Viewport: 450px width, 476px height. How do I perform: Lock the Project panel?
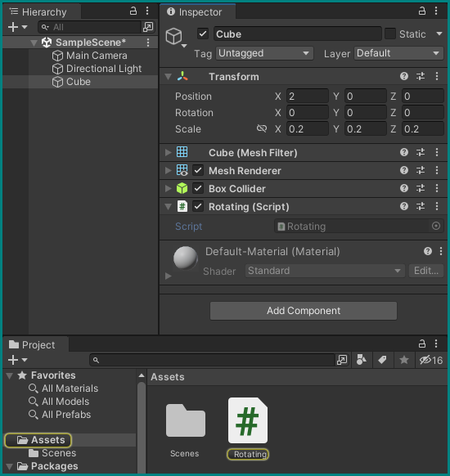(x=421, y=344)
